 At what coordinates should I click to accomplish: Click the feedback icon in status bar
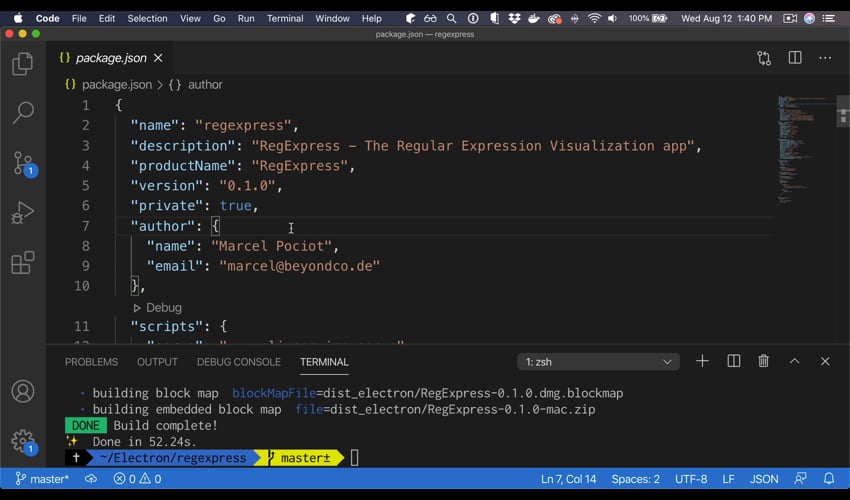(800, 479)
